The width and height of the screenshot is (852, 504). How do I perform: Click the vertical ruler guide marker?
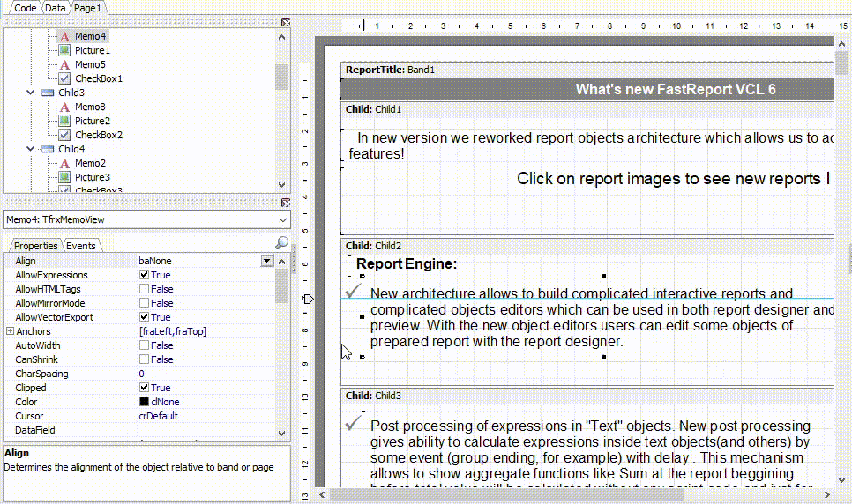[x=308, y=299]
